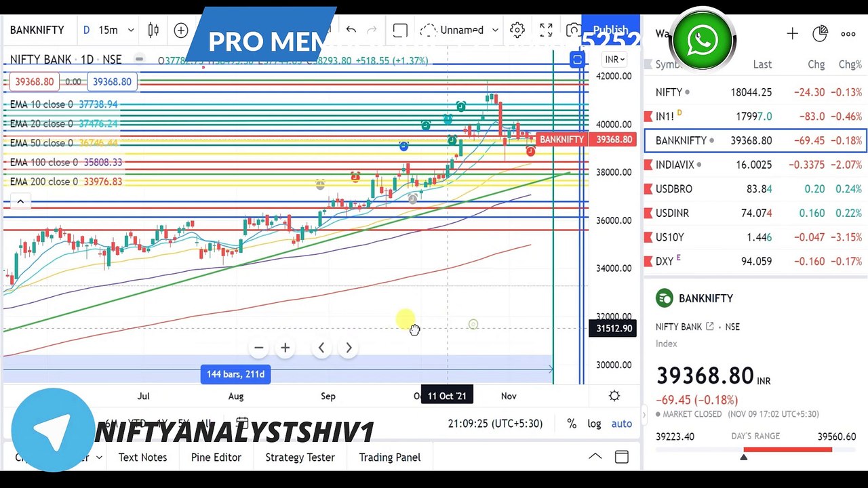Undo the last chart action
The width and height of the screenshot is (868, 488).
[351, 30]
